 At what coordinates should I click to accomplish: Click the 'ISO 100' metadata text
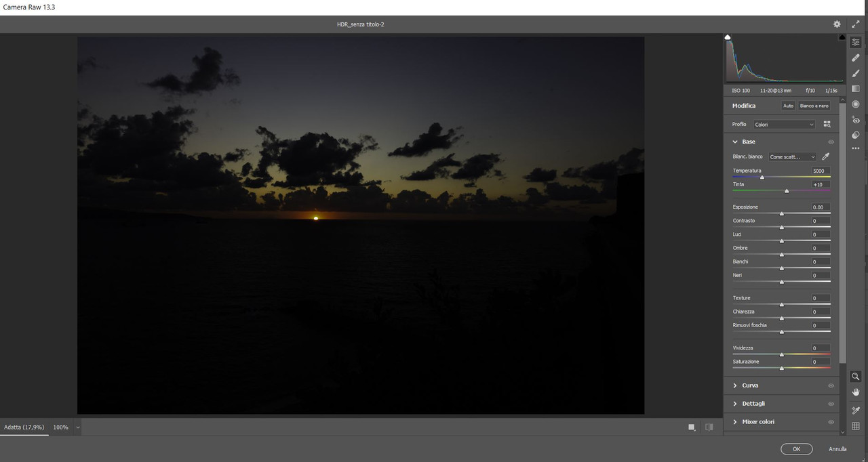tap(741, 90)
